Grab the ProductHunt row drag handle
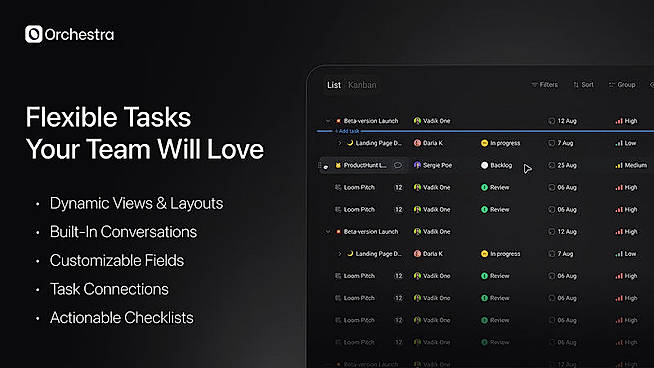654x368 pixels. coord(320,165)
